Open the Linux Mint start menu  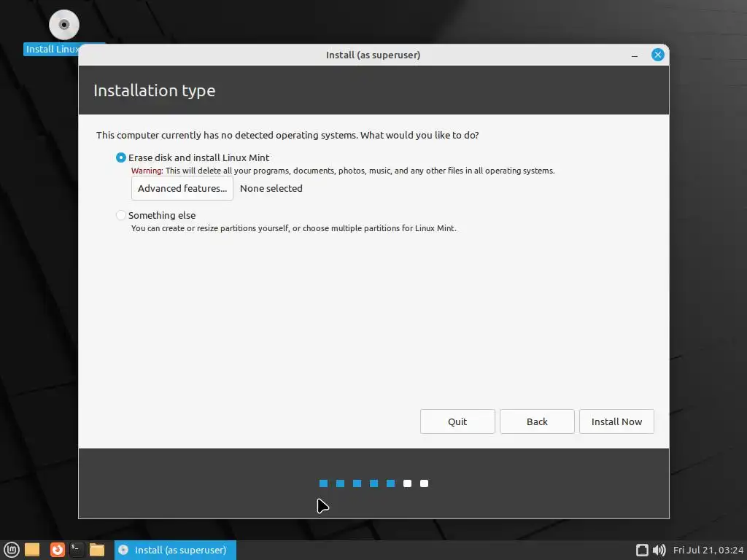12,550
